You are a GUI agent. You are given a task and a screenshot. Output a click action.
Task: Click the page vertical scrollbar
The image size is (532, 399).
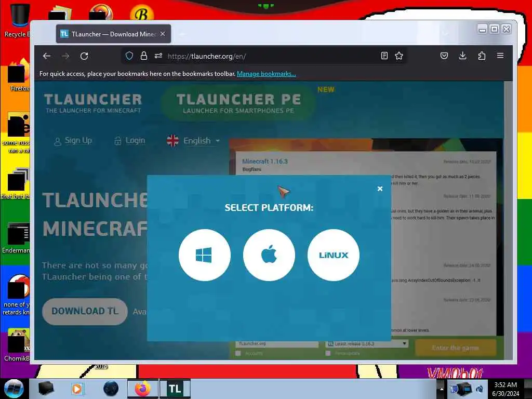[x=508, y=220]
